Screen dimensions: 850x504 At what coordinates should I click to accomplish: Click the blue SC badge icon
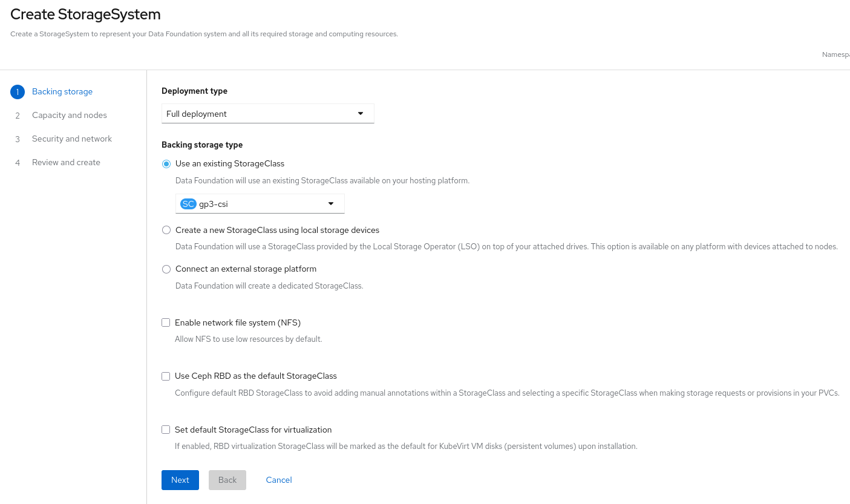coord(188,204)
